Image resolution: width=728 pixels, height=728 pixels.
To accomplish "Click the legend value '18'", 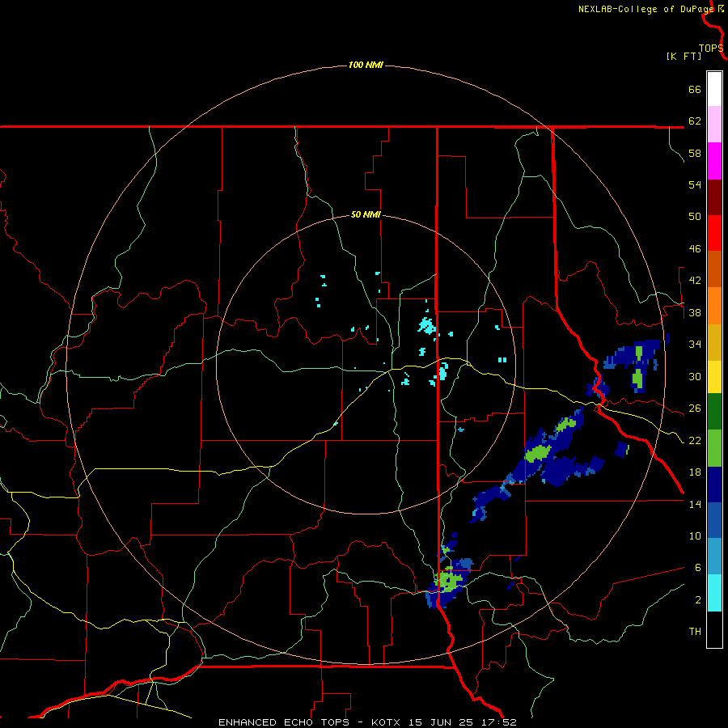I will [x=695, y=472].
